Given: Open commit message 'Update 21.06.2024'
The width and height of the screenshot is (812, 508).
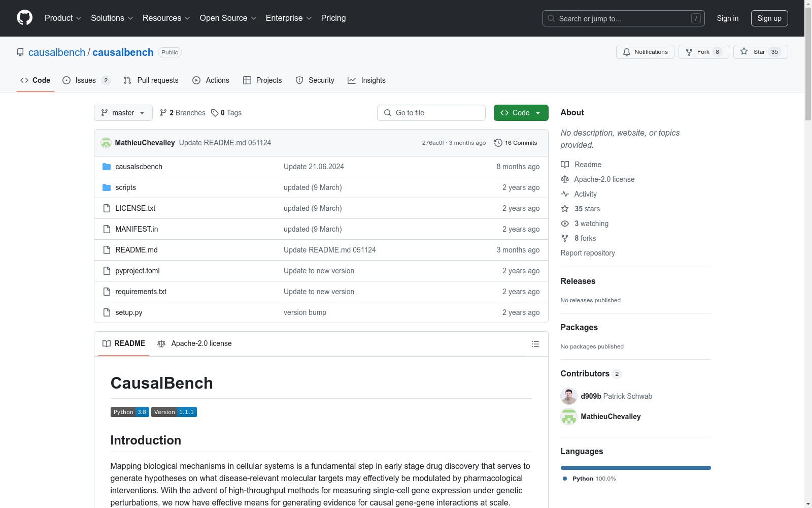Looking at the screenshot, I should point(314,167).
